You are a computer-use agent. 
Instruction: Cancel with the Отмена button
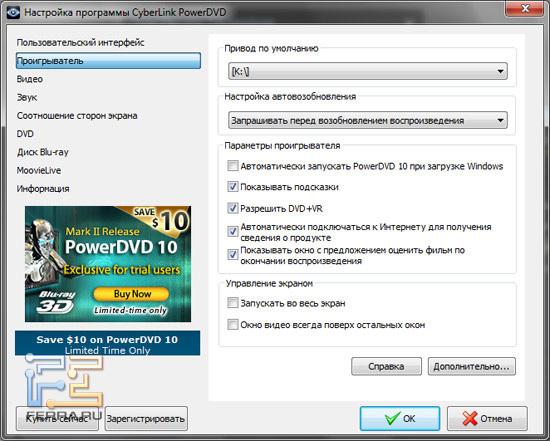(487, 418)
